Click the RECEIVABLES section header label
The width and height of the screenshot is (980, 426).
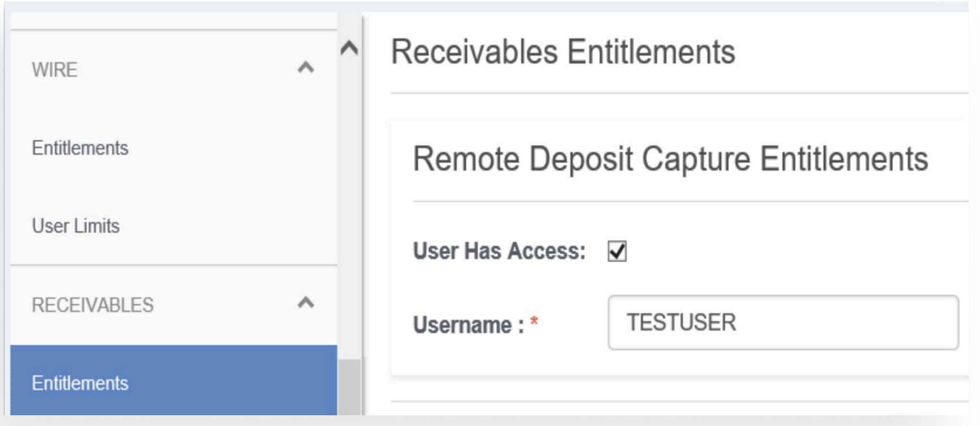click(93, 305)
